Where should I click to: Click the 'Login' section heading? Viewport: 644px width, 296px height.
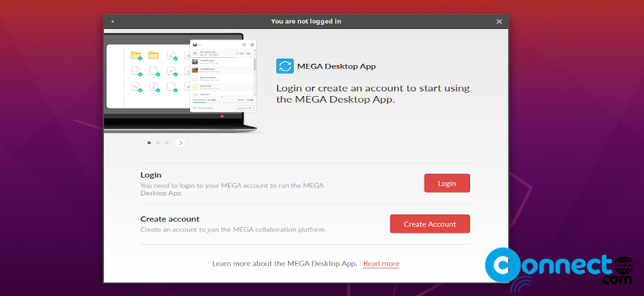click(x=150, y=175)
